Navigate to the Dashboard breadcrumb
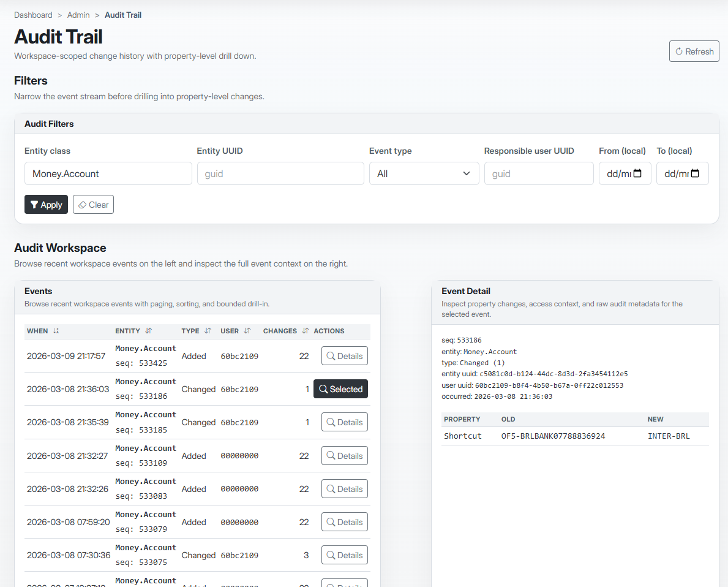This screenshot has width=728, height=587. point(33,15)
